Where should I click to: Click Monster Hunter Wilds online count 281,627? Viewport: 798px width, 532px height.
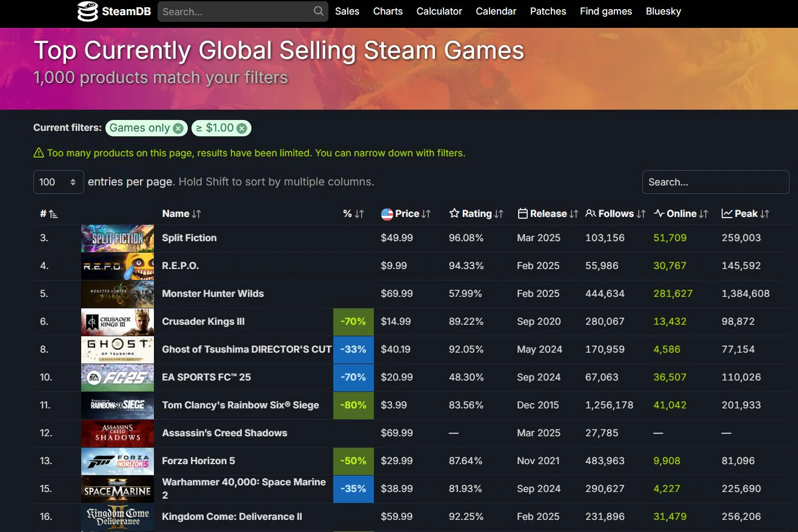pyautogui.click(x=673, y=294)
